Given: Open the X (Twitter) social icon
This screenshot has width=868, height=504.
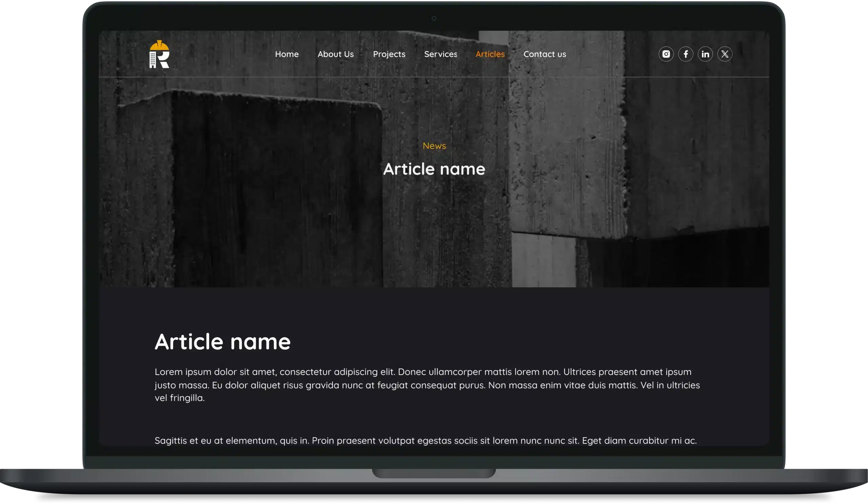Looking at the screenshot, I should tap(725, 54).
